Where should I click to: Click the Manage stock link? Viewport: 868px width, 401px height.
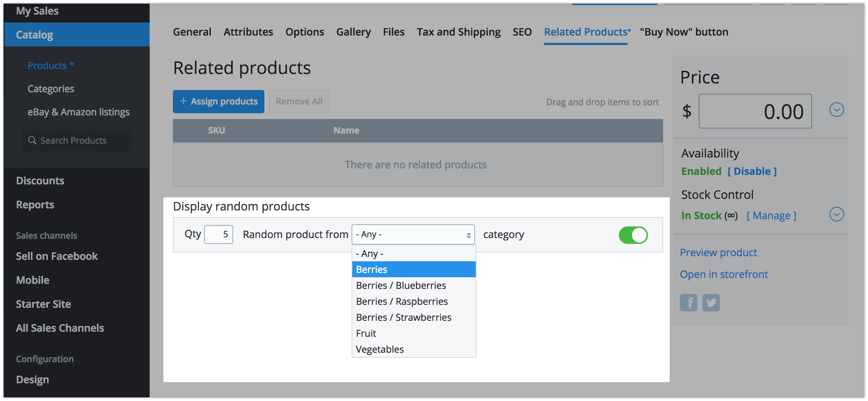(x=771, y=216)
